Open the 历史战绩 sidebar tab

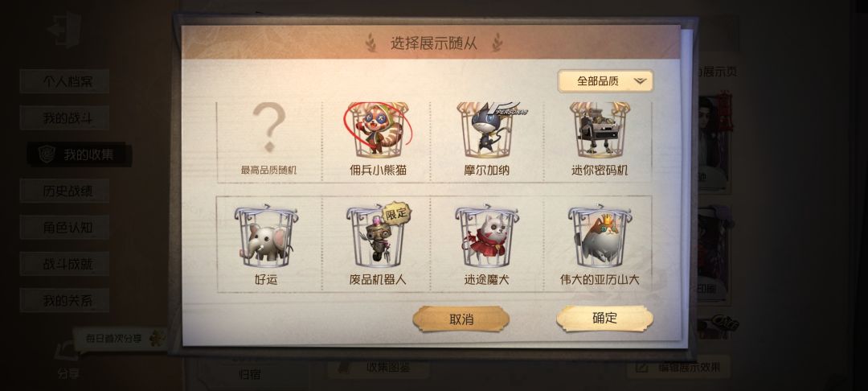pos(64,191)
